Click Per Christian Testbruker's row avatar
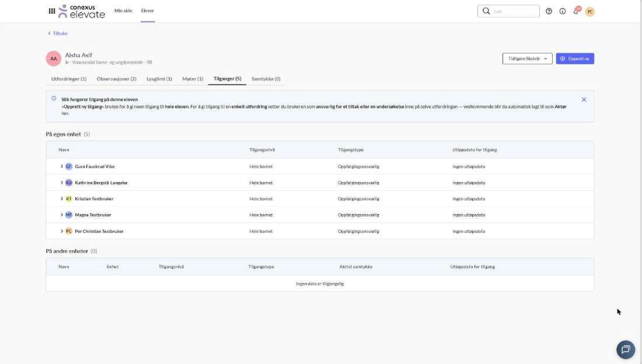 [x=69, y=232]
